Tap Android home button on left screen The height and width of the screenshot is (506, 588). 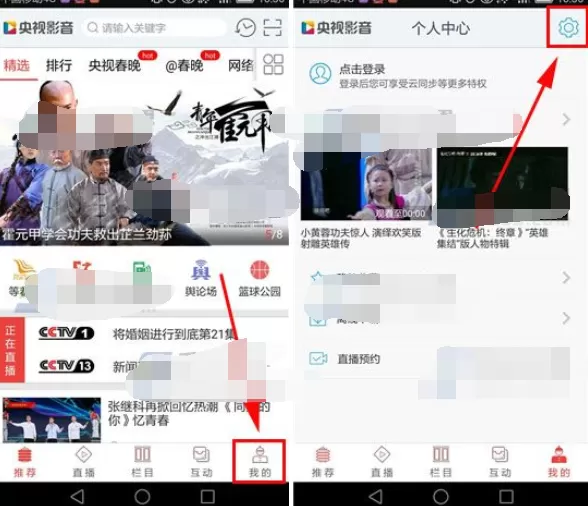point(142,497)
